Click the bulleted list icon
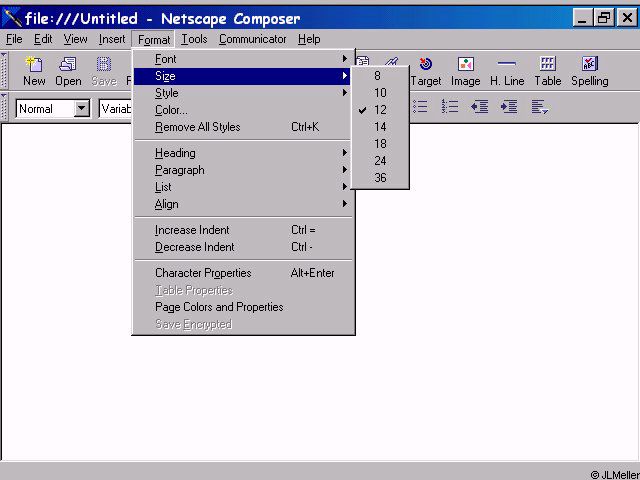Screen dimensions: 640x480 click(x=420, y=107)
